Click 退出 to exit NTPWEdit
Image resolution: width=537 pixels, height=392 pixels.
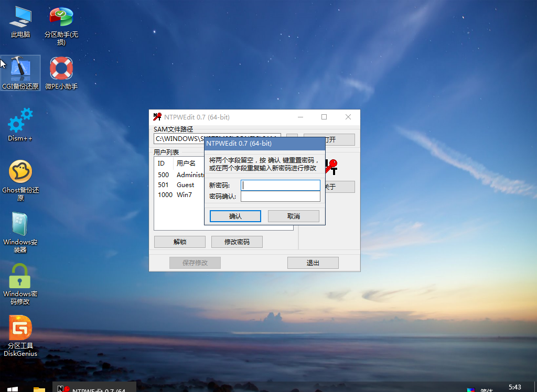coord(313,262)
